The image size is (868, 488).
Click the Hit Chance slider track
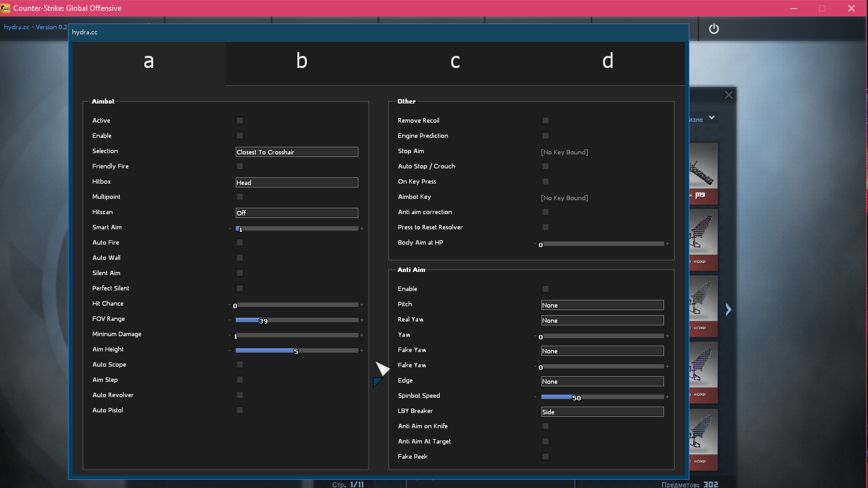point(297,305)
